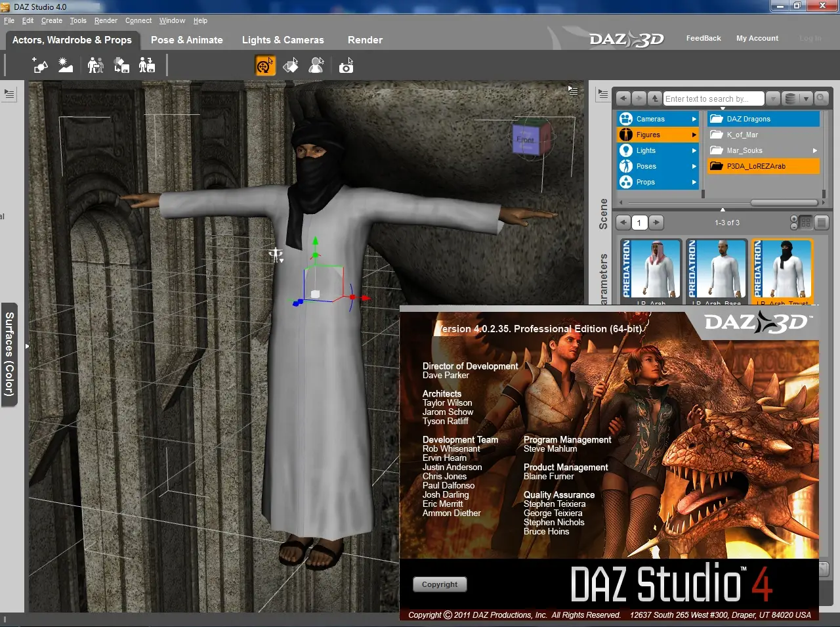Switch library to thumbnail grid view
Image resolution: width=840 pixels, height=627 pixels.
[x=806, y=223]
